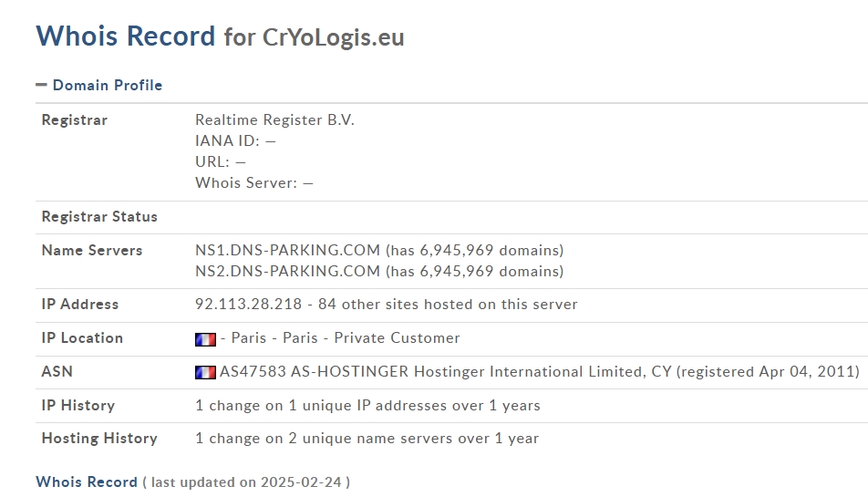This screenshot has width=868, height=497.
Task: Click the French flag in ASN row
Action: click(205, 372)
